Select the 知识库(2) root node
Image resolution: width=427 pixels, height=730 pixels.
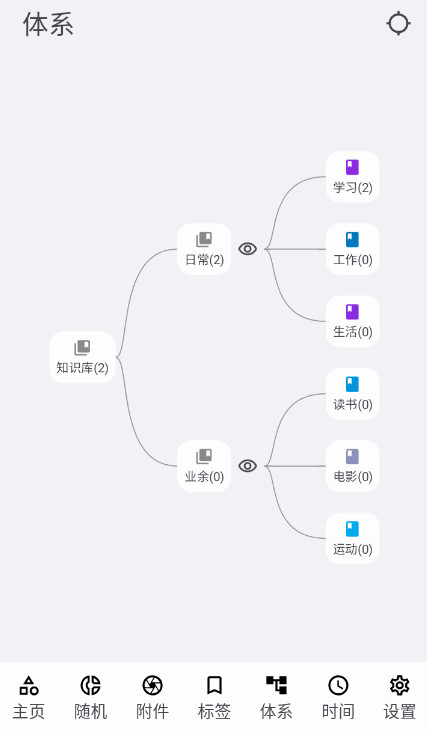click(x=82, y=357)
